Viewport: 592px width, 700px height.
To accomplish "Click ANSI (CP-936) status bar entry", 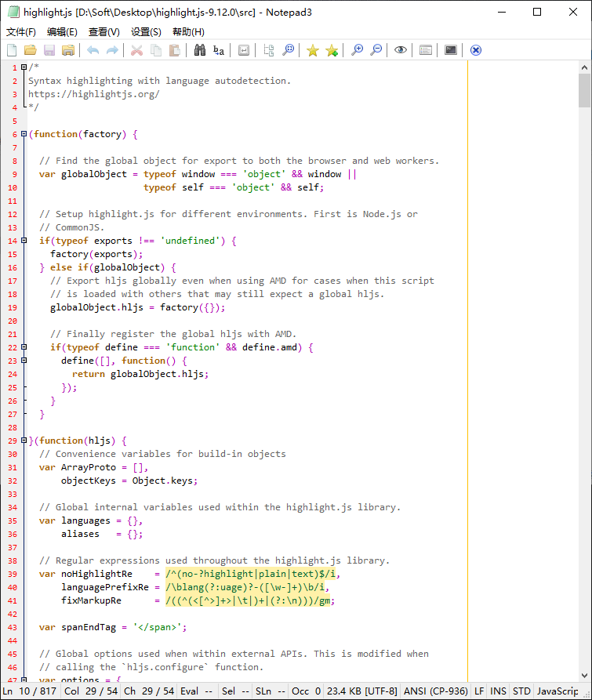I will coord(436,691).
